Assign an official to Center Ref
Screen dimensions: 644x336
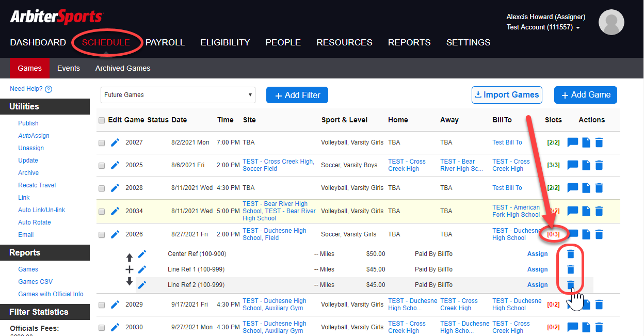point(537,254)
